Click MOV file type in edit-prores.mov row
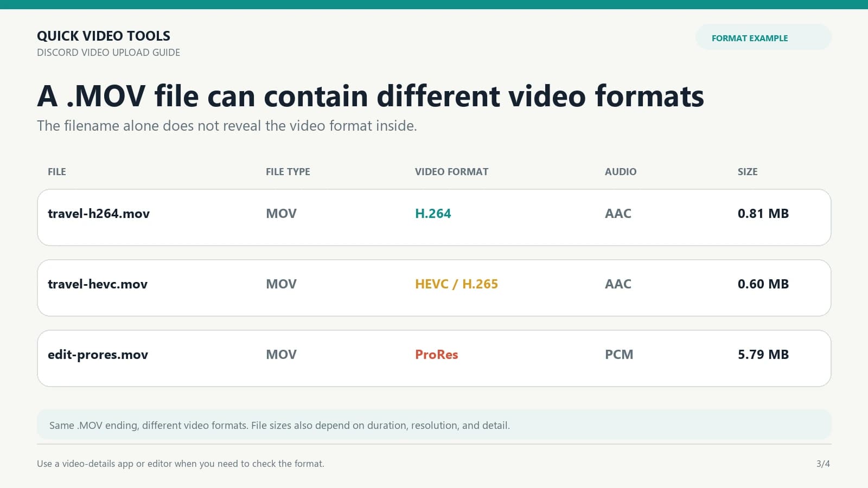Viewport: 868px width, 488px height. [x=281, y=355]
